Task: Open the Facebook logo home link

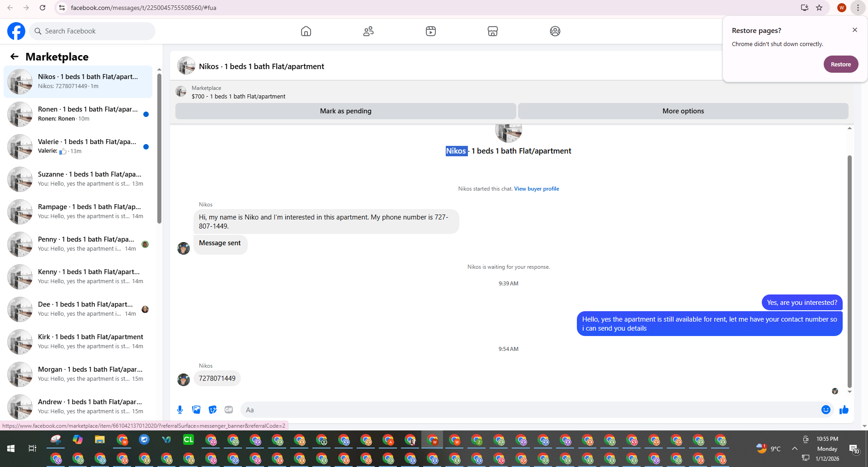Action: pos(16,31)
